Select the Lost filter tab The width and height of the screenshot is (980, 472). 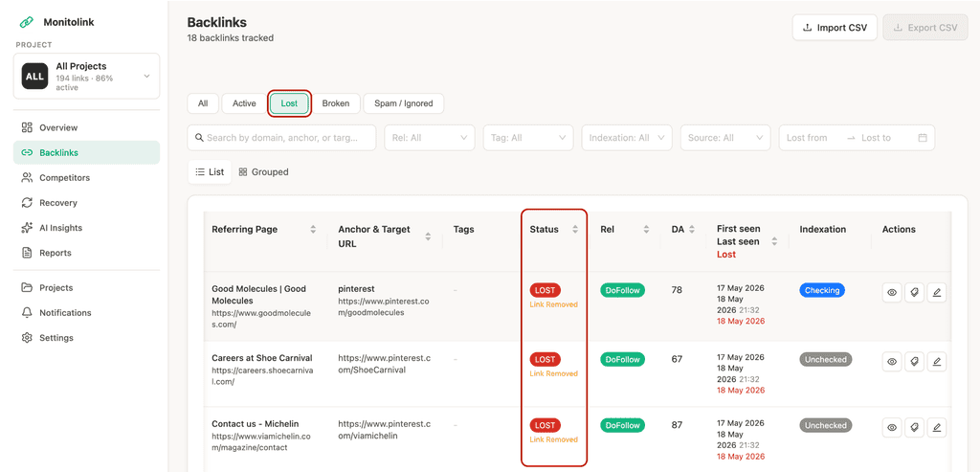(x=289, y=103)
